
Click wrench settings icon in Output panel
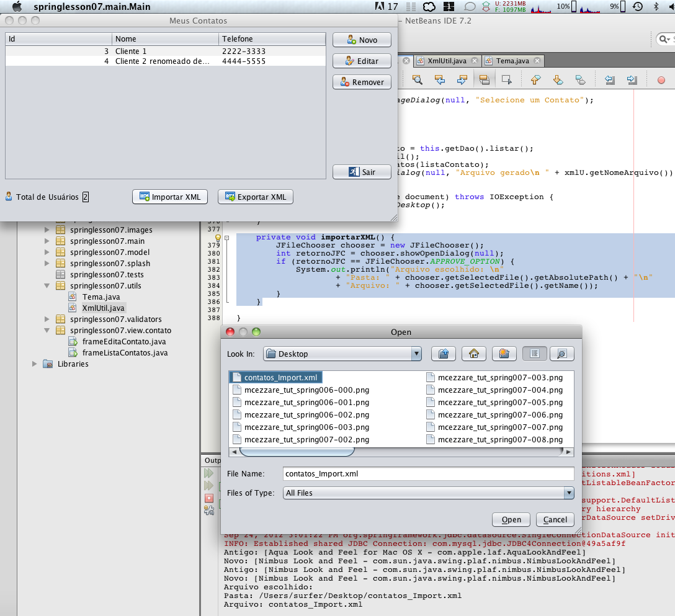pyautogui.click(x=209, y=511)
